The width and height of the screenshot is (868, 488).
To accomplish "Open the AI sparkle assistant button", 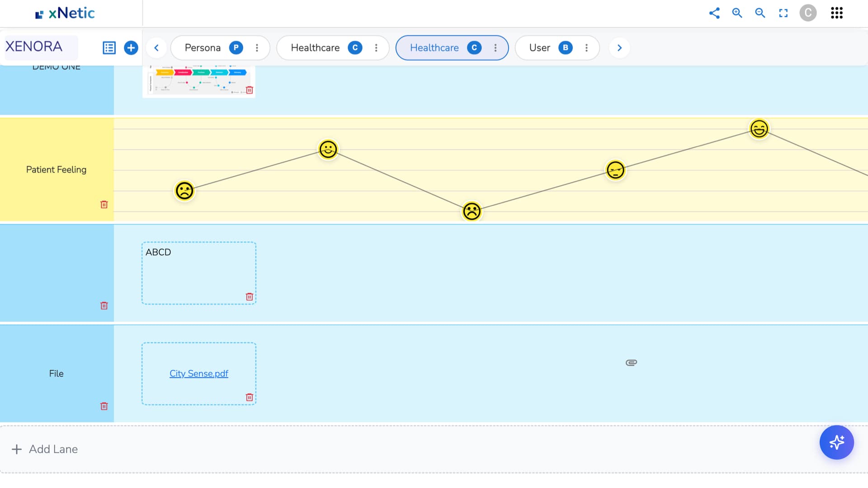I will pos(836,442).
